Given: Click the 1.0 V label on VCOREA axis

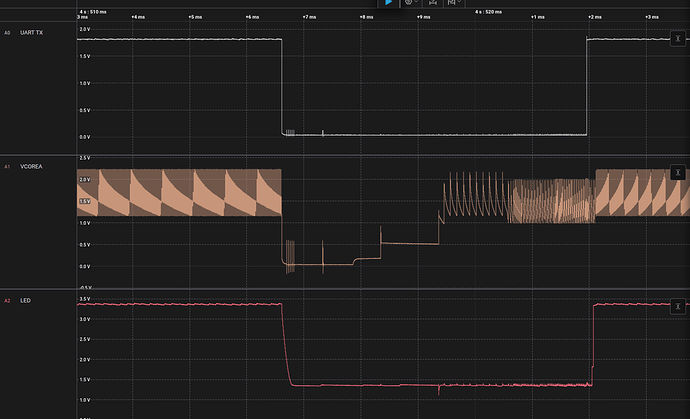Looking at the screenshot, I should (84, 223).
